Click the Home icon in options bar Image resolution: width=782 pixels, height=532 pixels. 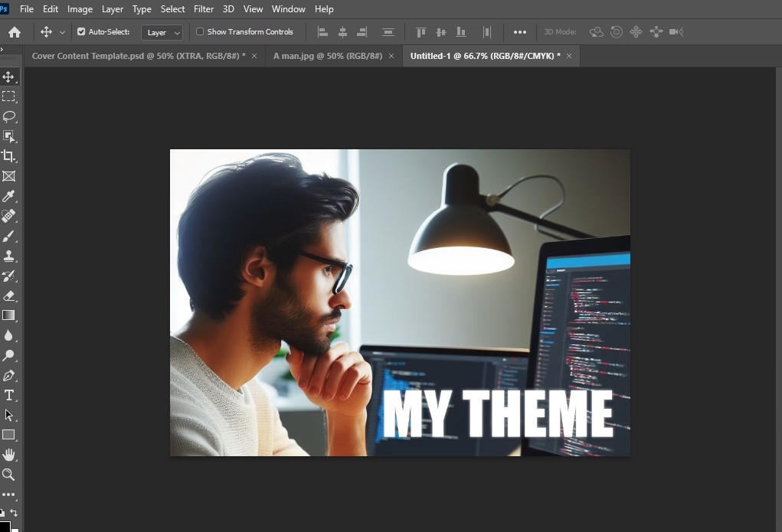coord(15,32)
